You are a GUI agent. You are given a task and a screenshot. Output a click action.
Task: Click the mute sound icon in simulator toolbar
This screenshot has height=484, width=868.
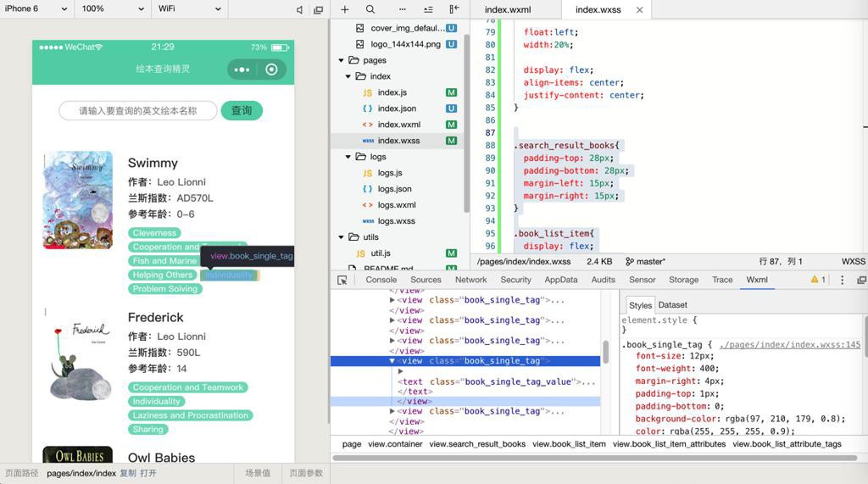(299, 9)
